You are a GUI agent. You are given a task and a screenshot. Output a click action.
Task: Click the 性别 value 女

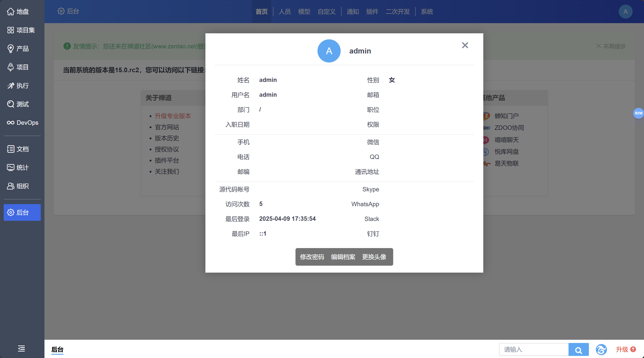coord(392,80)
